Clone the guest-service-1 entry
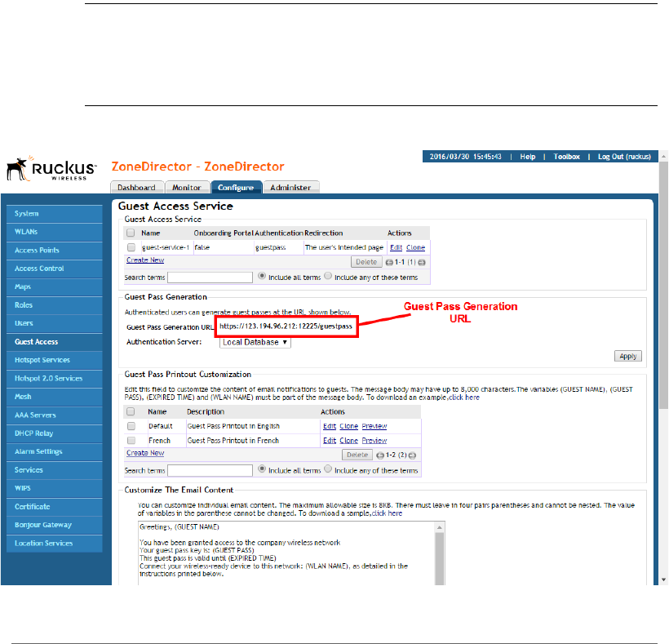This screenshot has width=669, height=644. pyautogui.click(x=415, y=247)
